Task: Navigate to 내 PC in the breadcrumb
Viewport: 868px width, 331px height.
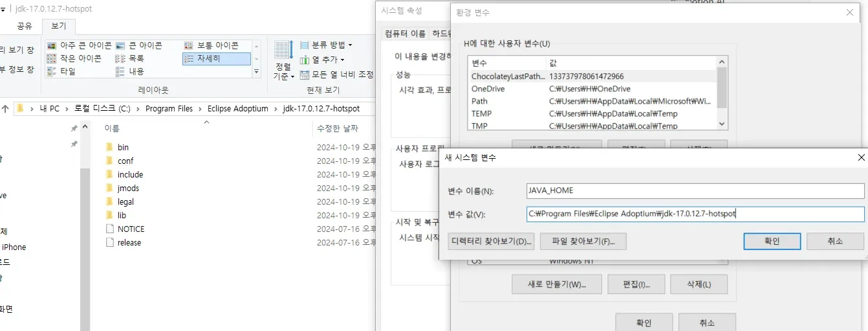Action: point(49,109)
